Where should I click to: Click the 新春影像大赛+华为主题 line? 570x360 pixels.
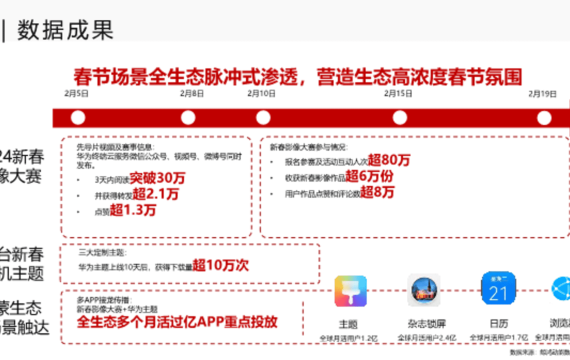(x=117, y=309)
